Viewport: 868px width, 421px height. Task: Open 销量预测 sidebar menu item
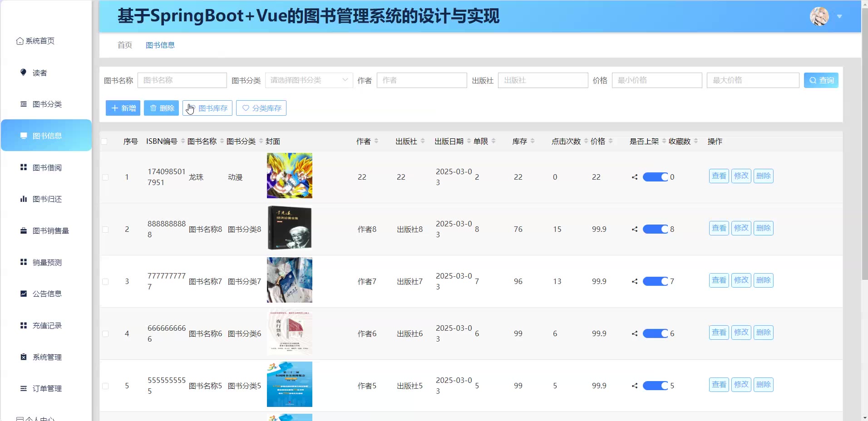(46, 262)
